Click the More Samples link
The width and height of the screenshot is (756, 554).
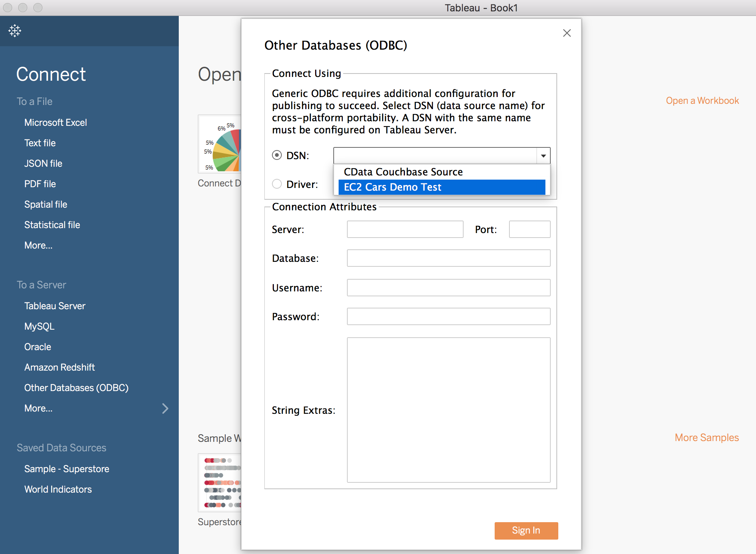706,437
